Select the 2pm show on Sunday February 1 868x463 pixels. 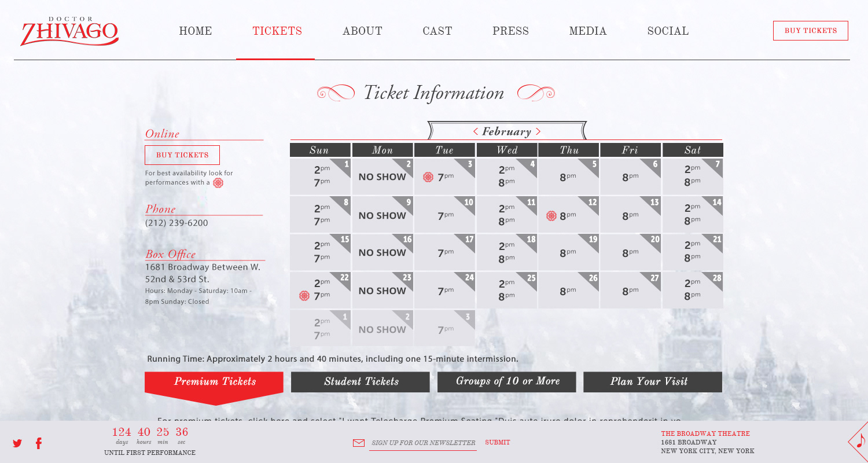tap(322, 170)
